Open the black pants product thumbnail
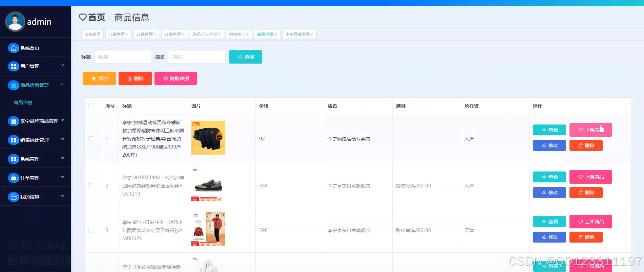This screenshot has width=644, height=272. click(x=208, y=138)
